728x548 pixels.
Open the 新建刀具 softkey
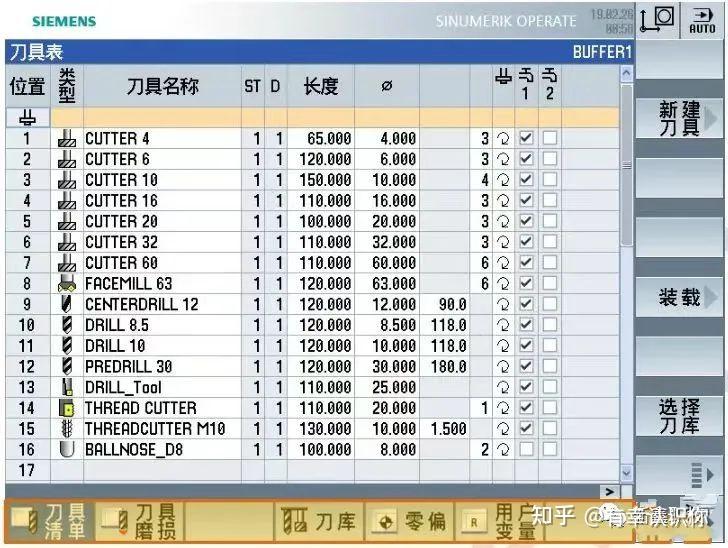click(x=679, y=118)
